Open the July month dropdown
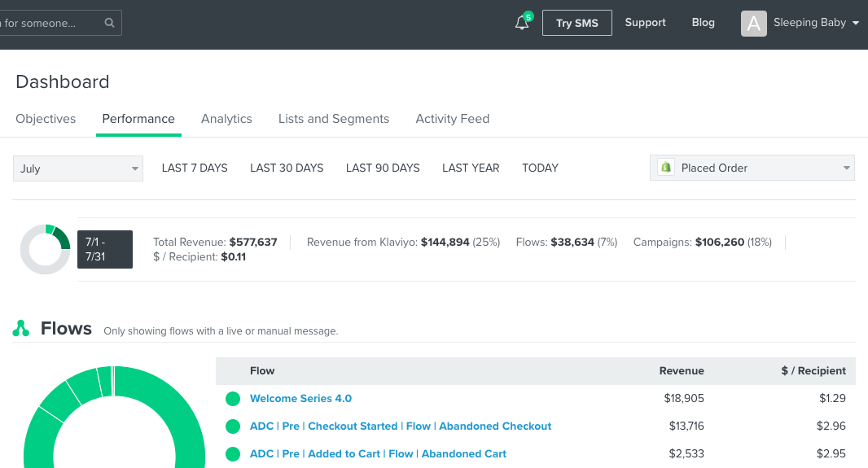Screen dimensions: 868x468 [78, 168]
